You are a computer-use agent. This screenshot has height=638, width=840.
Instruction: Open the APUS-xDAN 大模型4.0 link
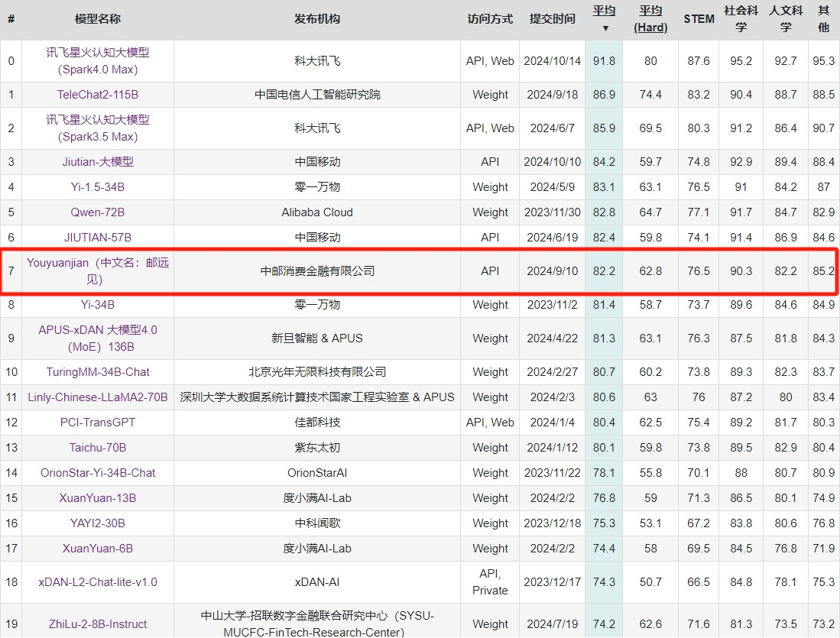tap(98, 338)
